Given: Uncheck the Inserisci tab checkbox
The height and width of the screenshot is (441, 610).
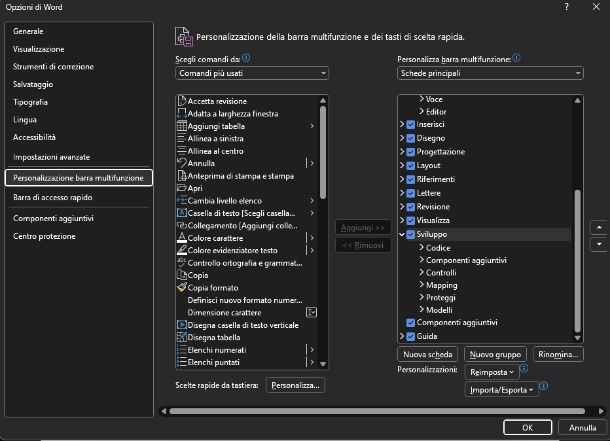Looking at the screenshot, I should 410,124.
